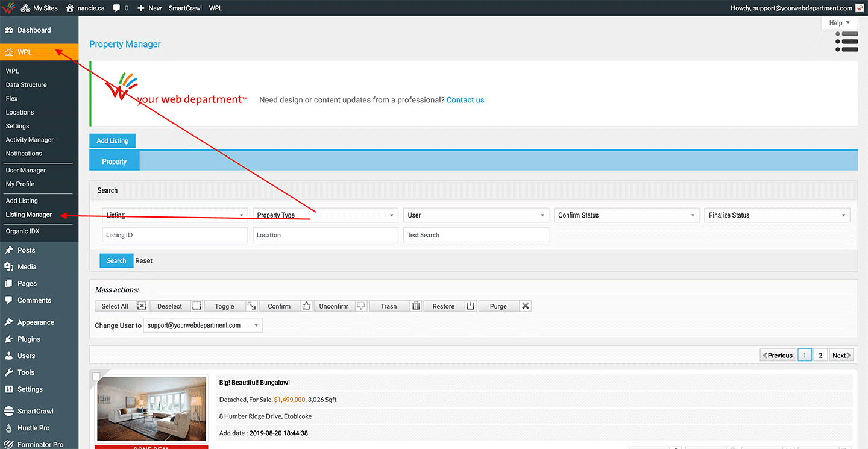Screen dimensions: 868x449
Task: Open Activity Manager submenu item
Action: coord(30,140)
